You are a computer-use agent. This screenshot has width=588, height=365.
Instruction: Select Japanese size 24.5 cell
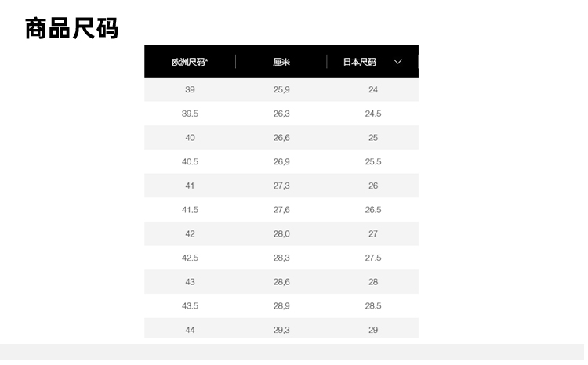pyautogui.click(x=373, y=114)
